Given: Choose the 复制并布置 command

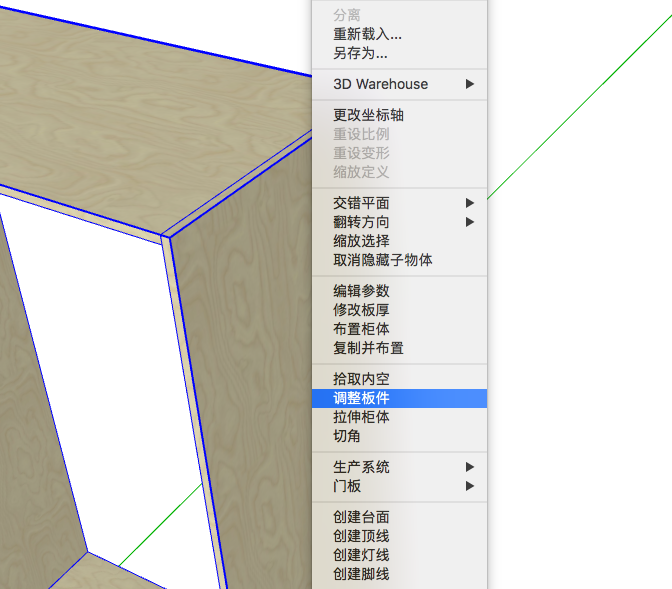Looking at the screenshot, I should click(368, 348).
